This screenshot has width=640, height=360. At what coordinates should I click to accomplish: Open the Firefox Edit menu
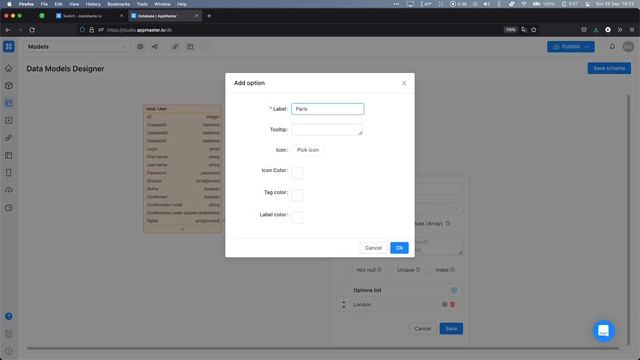pyautogui.click(x=58, y=4)
